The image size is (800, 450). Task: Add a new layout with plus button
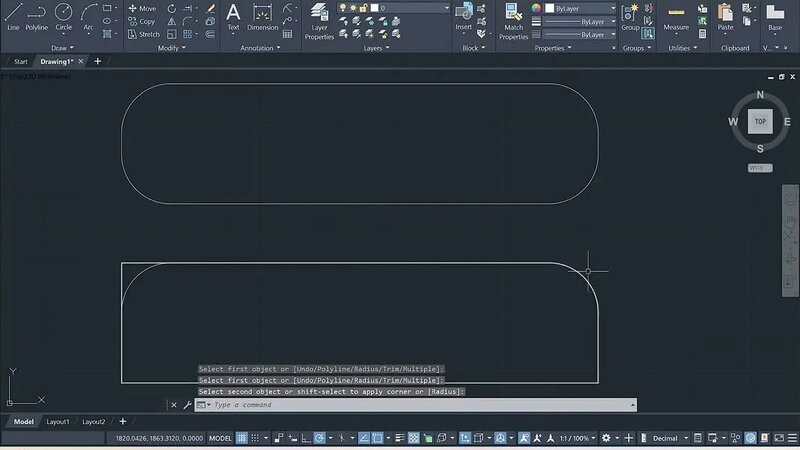pyautogui.click(x=122, y=421)
